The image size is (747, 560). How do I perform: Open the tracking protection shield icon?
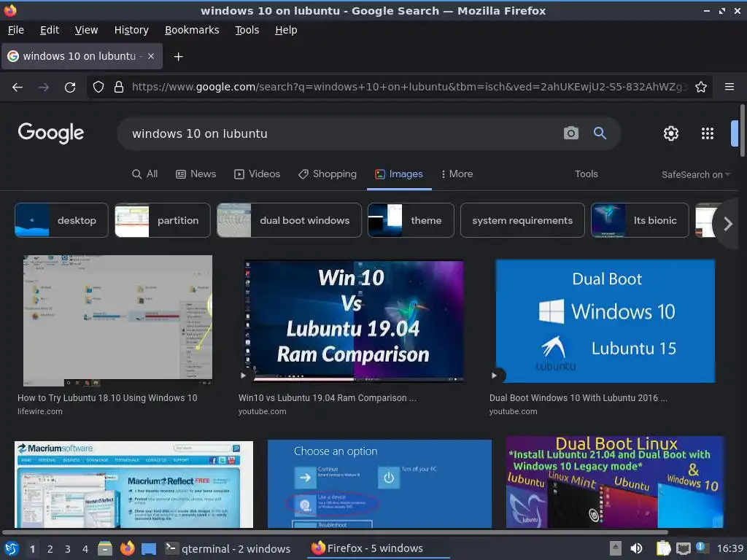(98, 87)
